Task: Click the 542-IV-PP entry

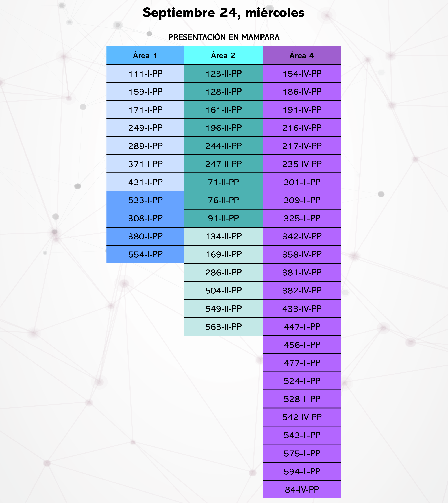Action: pos(302,417)
